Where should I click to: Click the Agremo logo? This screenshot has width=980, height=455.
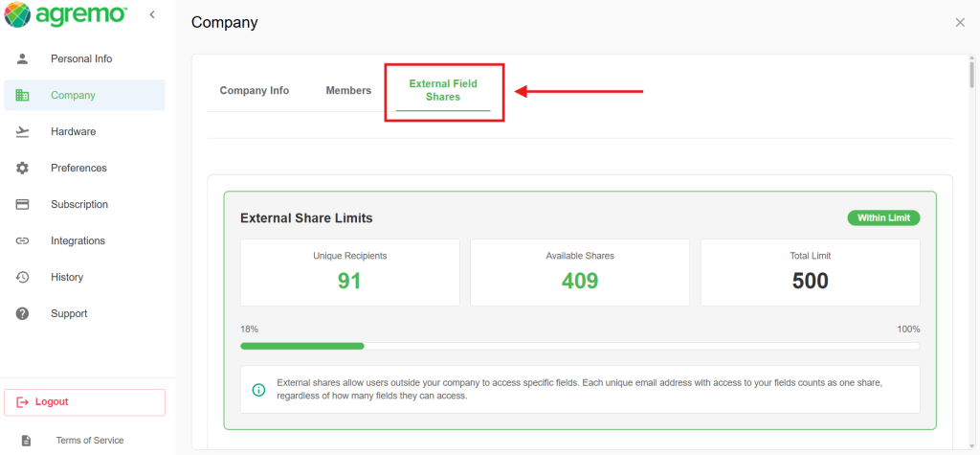click(66, 14)
